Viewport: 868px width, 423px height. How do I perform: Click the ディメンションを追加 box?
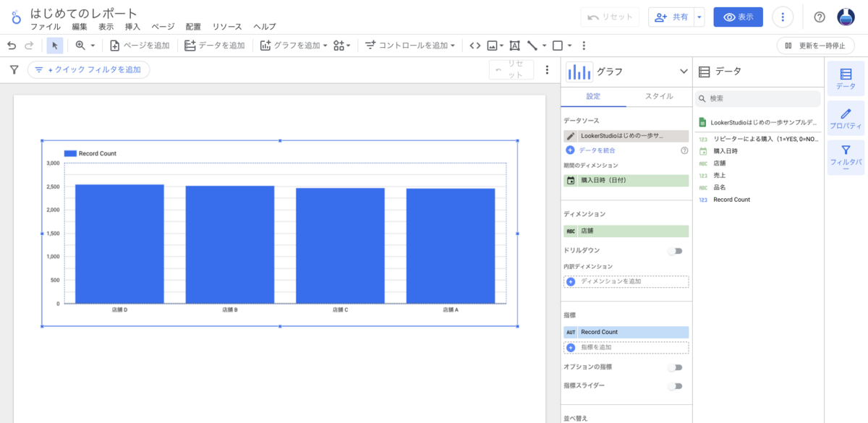point(626,281)
